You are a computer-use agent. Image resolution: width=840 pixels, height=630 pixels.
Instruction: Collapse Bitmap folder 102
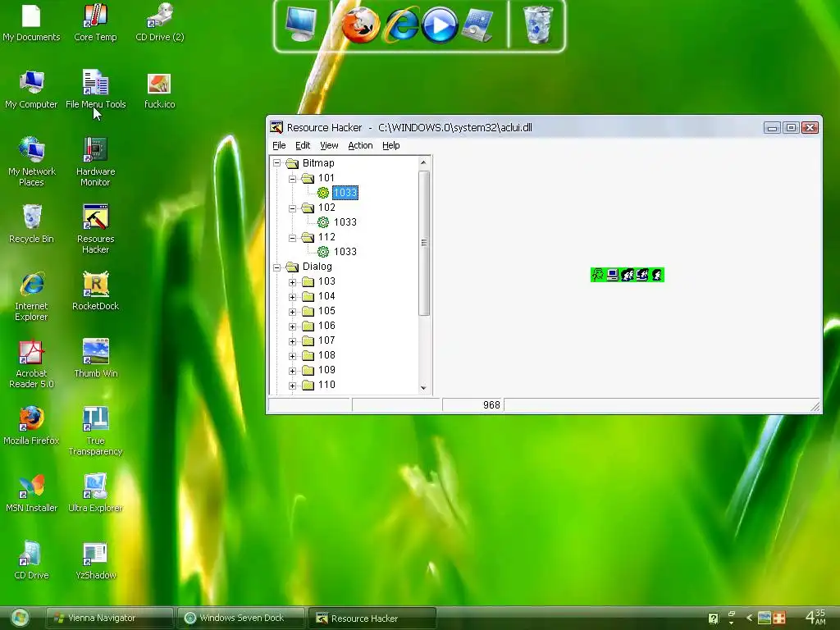point(293,208)
